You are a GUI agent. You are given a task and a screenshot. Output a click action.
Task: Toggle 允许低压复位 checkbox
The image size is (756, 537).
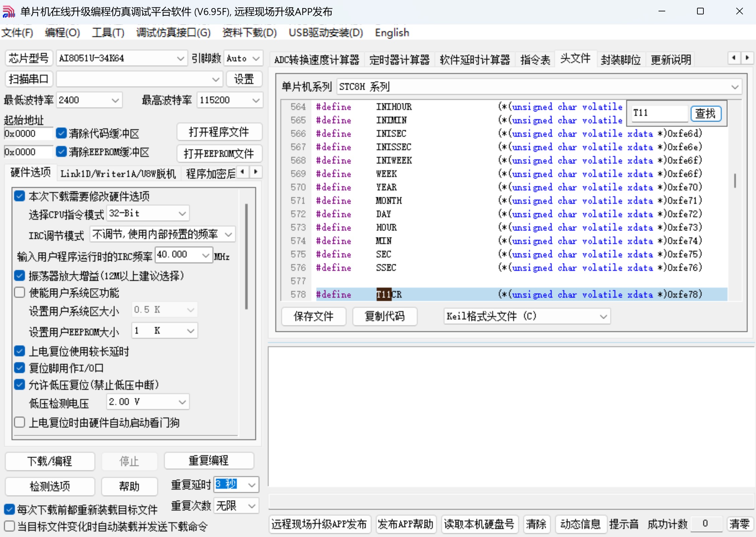[19, 384]
